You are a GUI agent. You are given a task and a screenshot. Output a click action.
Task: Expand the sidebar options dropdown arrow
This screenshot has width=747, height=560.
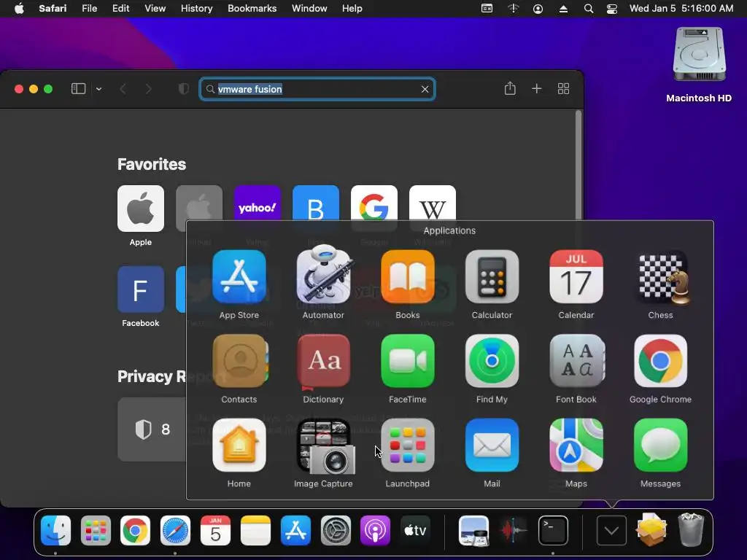click(x=98, y=89)
